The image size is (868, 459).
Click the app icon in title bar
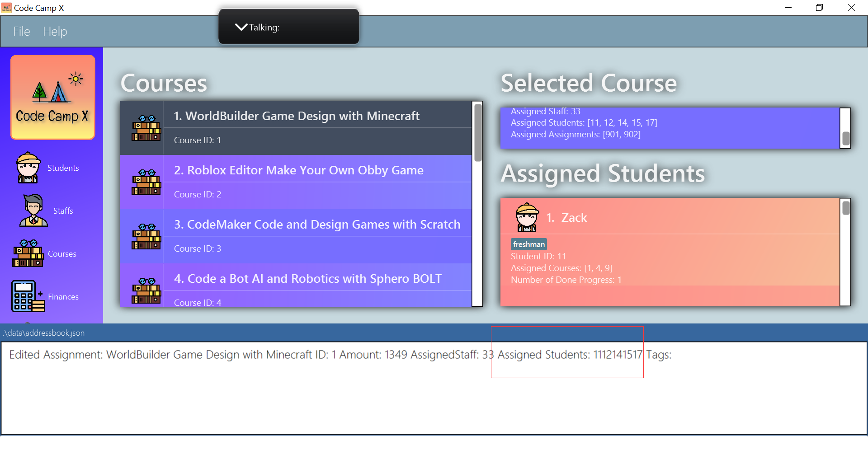pyautogui.click(x=6, y=8)
